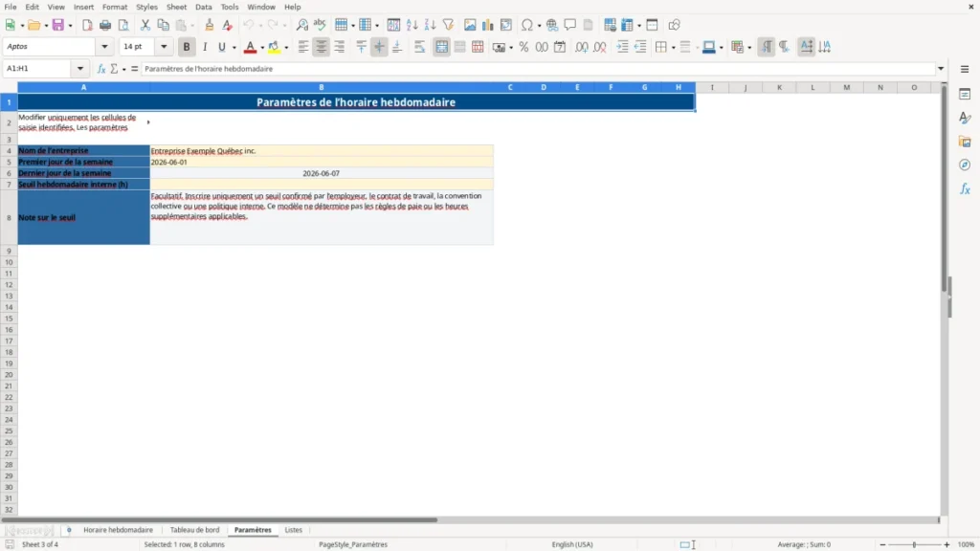
Task: Open the font name dropdown
Action: tap(104, 46)
